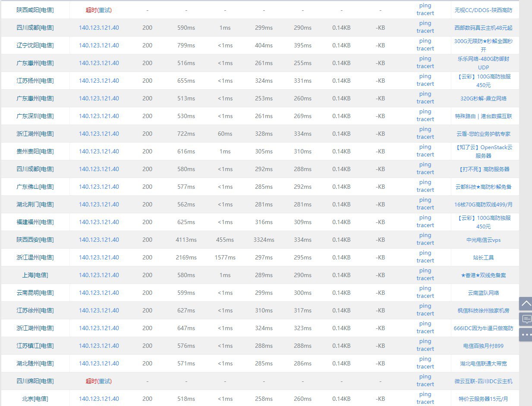Screen dimensions: 532x406
Task: Click ping in the 浙江温州 row
Action: [425, 253]
